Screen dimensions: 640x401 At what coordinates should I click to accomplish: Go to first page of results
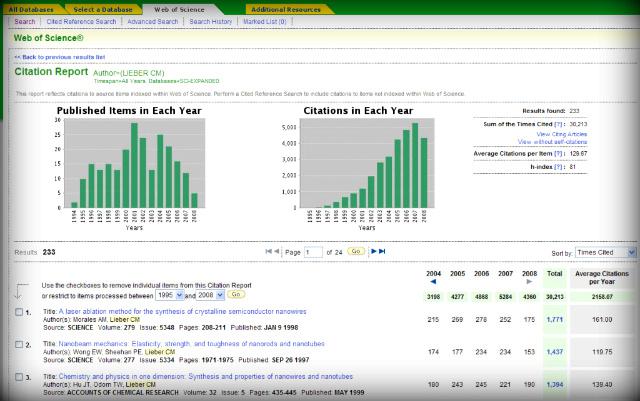click(x=268, y=252)
